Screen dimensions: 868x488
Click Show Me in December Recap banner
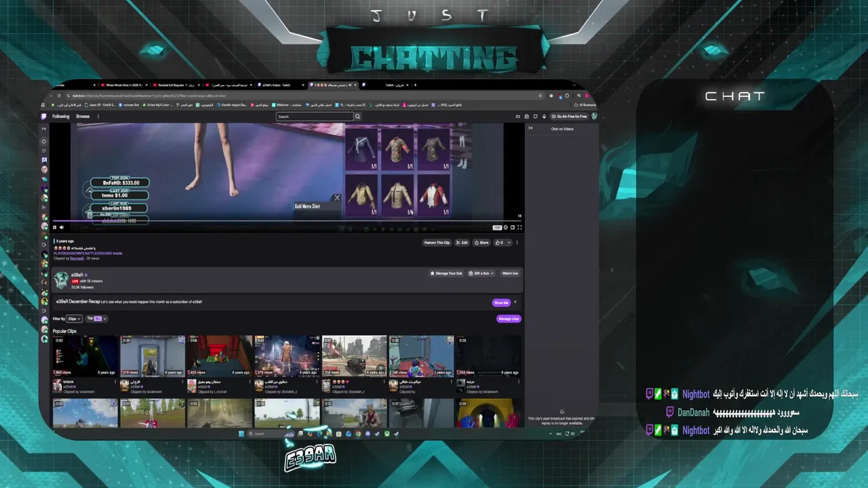(501, 302)
